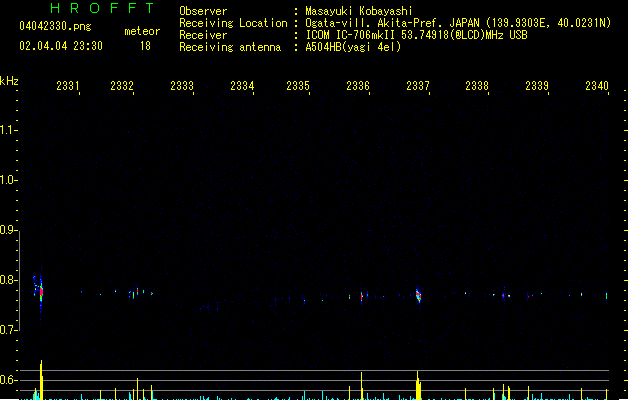
Task: Click the Observer label
Action: 203,11
